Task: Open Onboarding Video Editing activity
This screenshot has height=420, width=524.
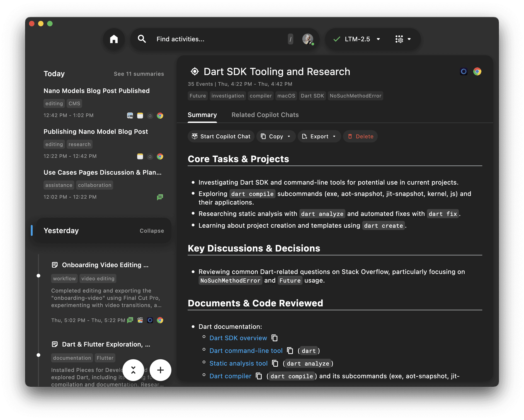Action: (x=105, y=265)
